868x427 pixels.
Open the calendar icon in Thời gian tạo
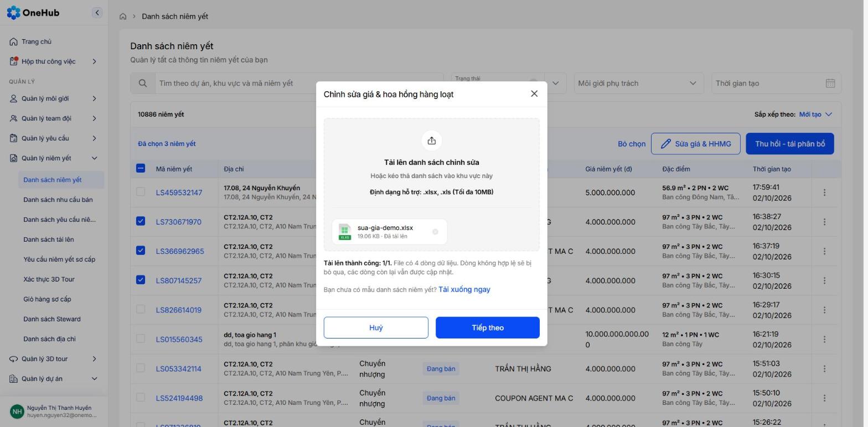pos(830,83)
